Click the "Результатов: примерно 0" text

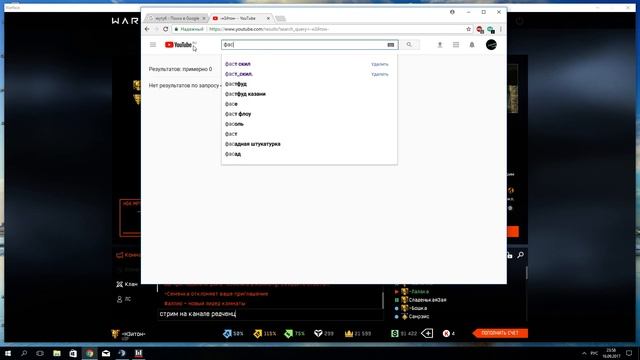pos(180,69)
